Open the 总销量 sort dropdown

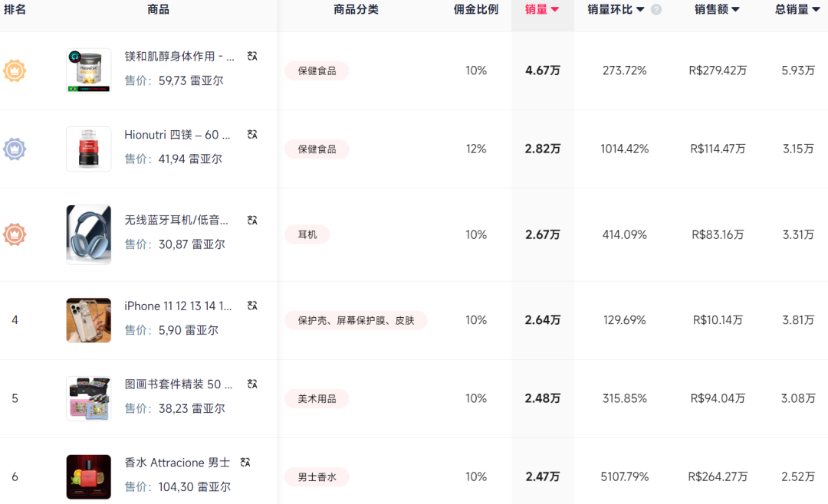click(816, 9)
